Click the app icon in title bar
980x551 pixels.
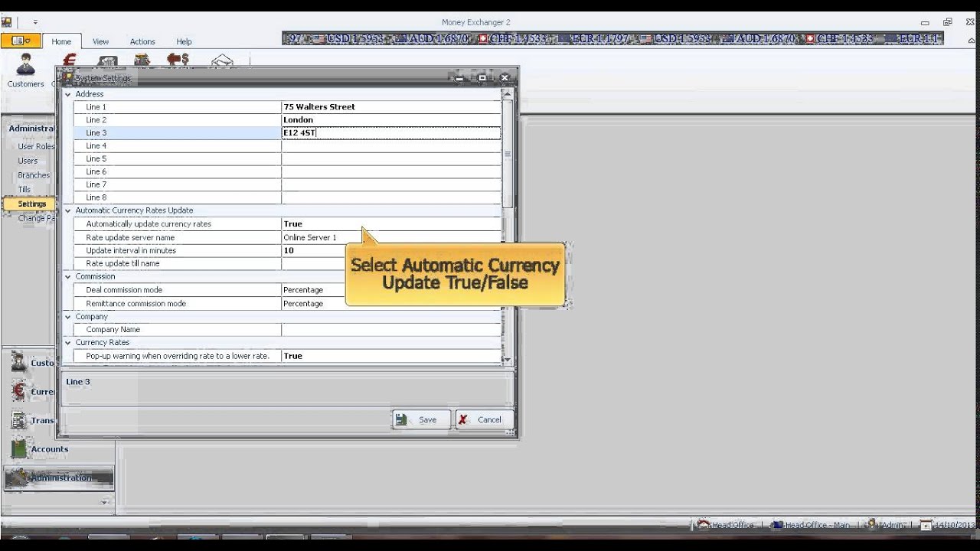tap(7, 21)
